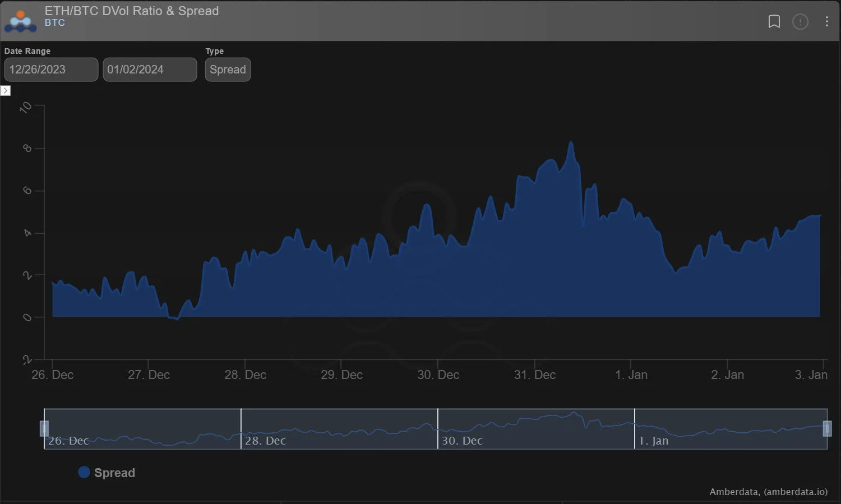Edit the start date 12/26/2023
841x504 pixels.
click(51, 70)
